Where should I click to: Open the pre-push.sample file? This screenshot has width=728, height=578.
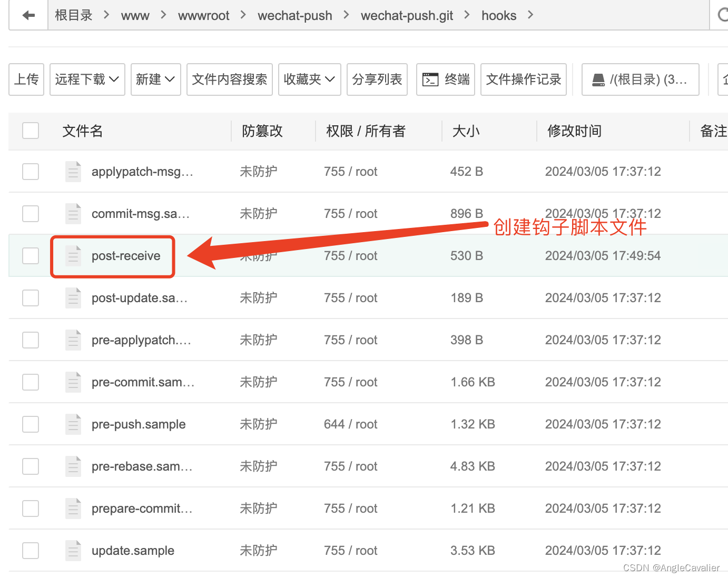pos(139,424)
